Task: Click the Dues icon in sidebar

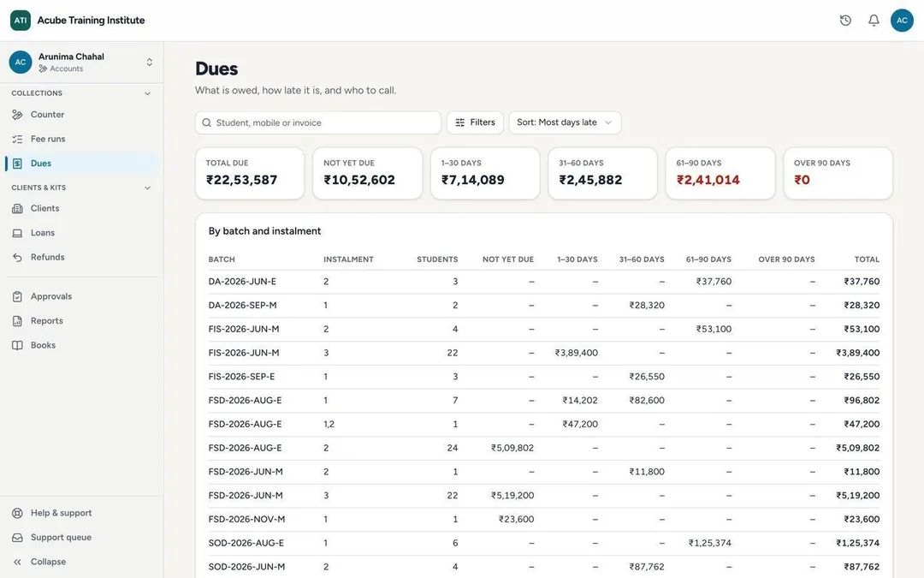Action: pyautogui.click(x=17, y=164)
